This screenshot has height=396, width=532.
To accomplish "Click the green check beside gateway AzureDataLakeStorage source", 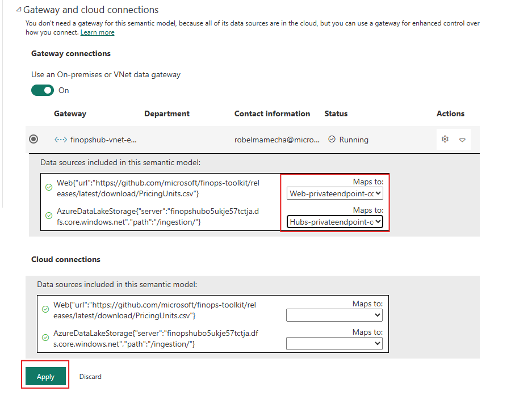I will pyautogui.click(x=49, y=216).
